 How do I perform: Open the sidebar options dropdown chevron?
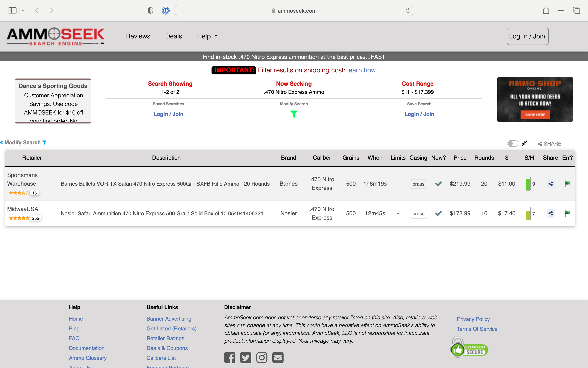click(23, 10)
